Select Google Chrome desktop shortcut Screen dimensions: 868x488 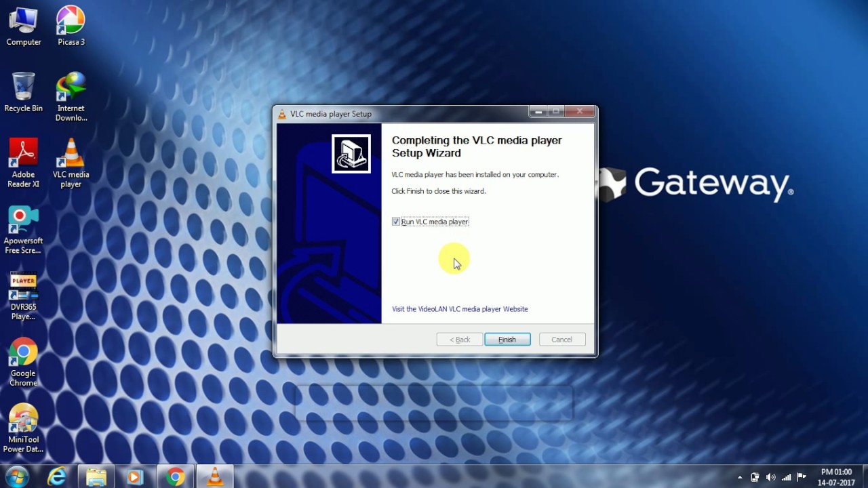(x=24, y=363)
